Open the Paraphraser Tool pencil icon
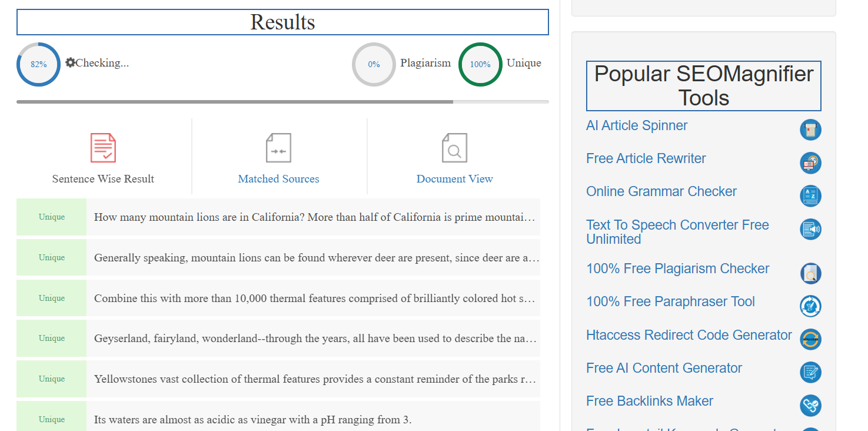This screenshot has width=868, height=431. tap(810, 306)
